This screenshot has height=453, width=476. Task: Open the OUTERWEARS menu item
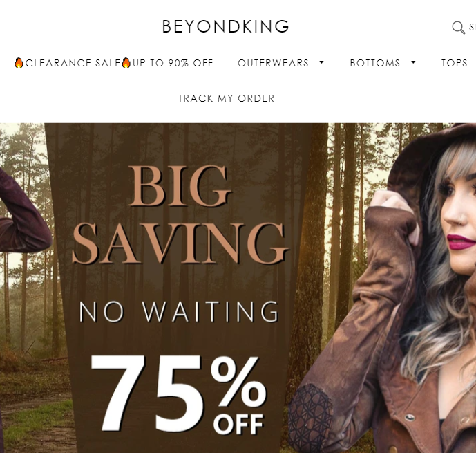coord(273,63)
